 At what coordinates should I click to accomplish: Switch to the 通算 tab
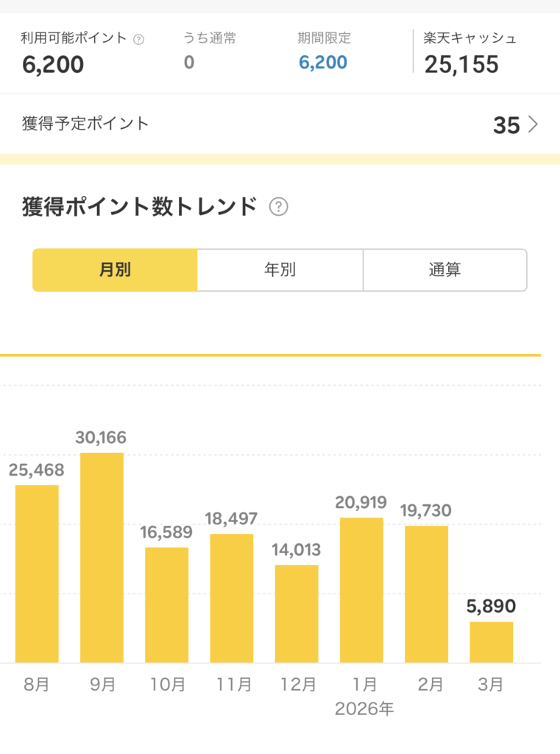click(x=444, y=269)
